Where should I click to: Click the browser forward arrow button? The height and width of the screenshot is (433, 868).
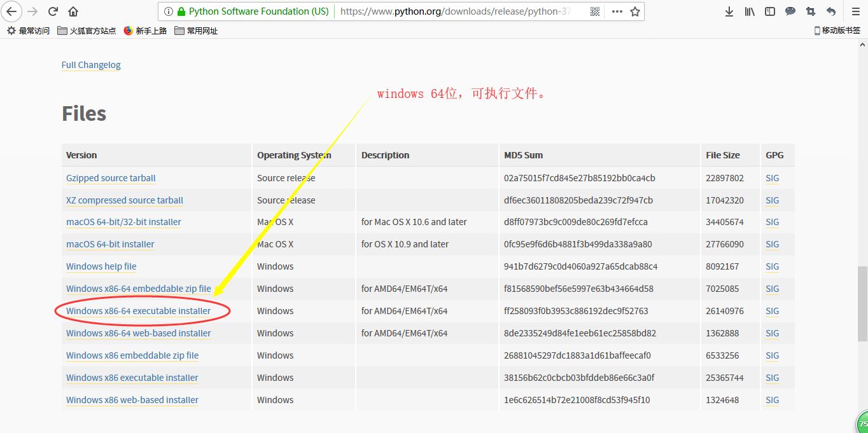[x=32, y=11]
